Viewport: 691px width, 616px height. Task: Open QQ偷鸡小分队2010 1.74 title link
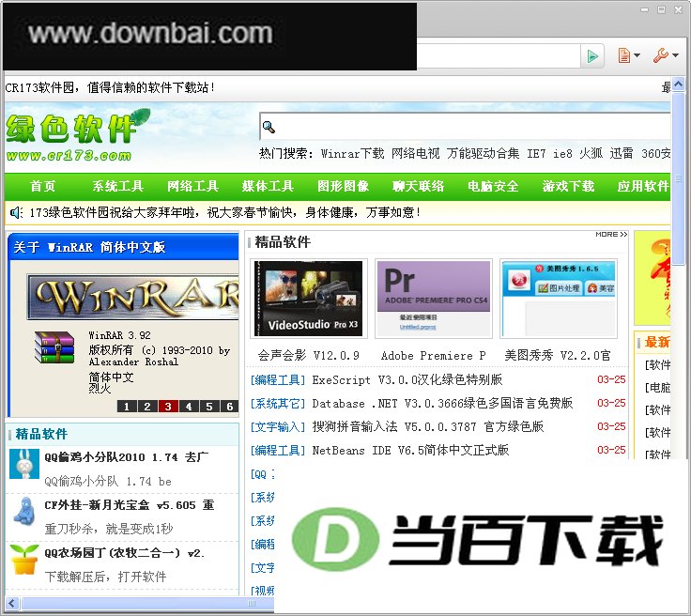click(126, 457)
